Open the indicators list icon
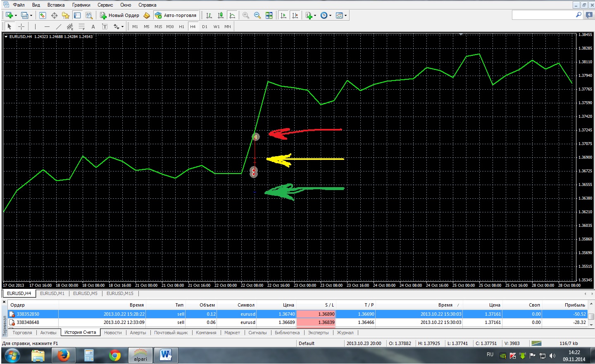Viewport: 595px width, 364px height. 309,15
